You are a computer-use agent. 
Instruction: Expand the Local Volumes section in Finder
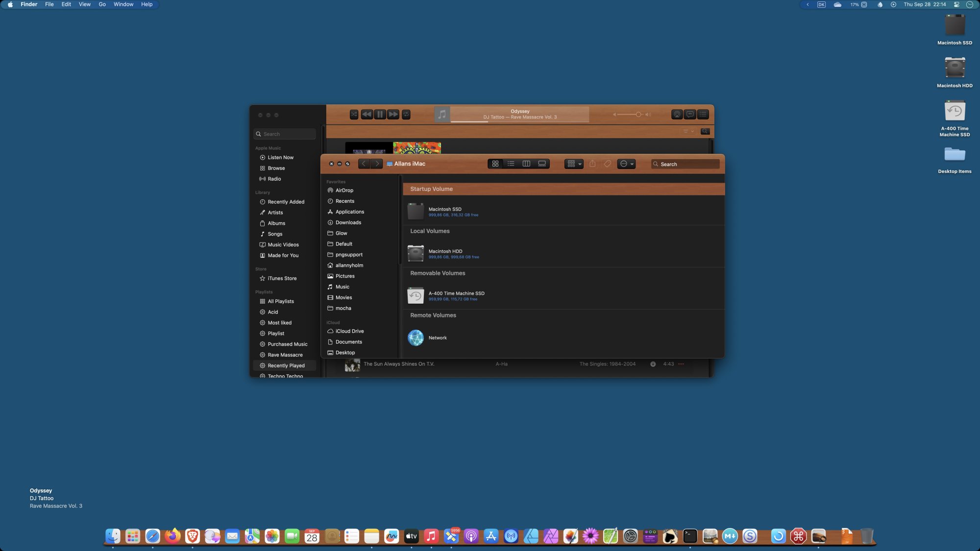(x=430, y=232)
